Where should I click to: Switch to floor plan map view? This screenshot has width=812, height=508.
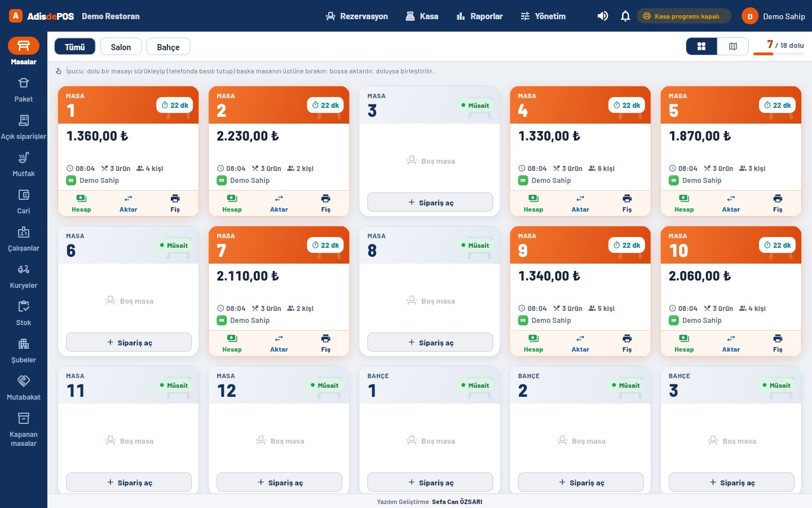point(733,46)
